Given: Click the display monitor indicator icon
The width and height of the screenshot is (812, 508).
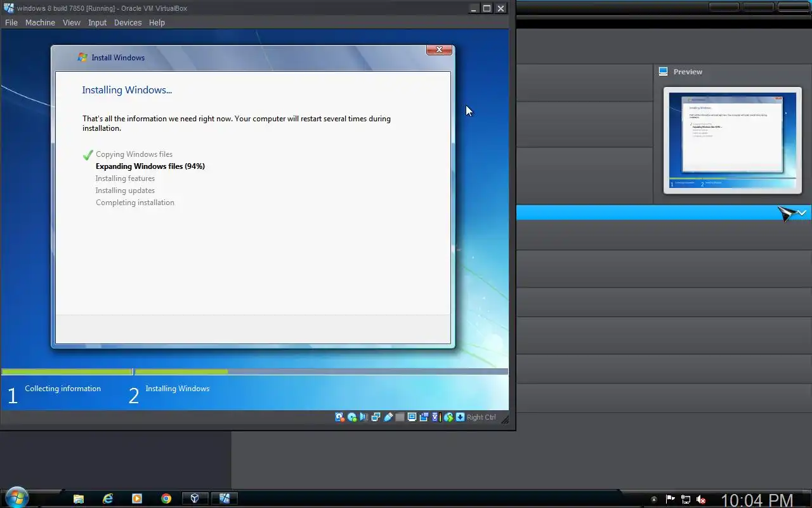Looking at the screenshot, I should point(412,417).
